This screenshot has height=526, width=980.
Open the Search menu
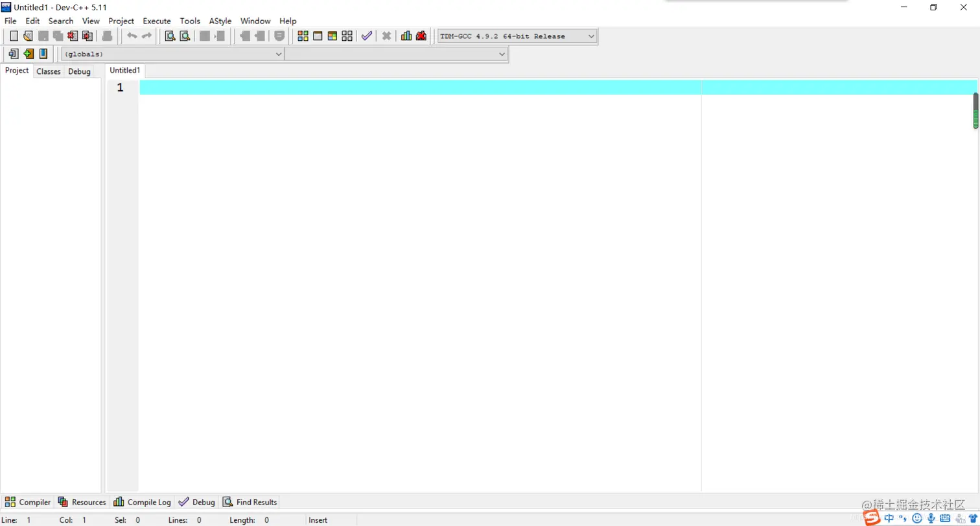(61, 21)
